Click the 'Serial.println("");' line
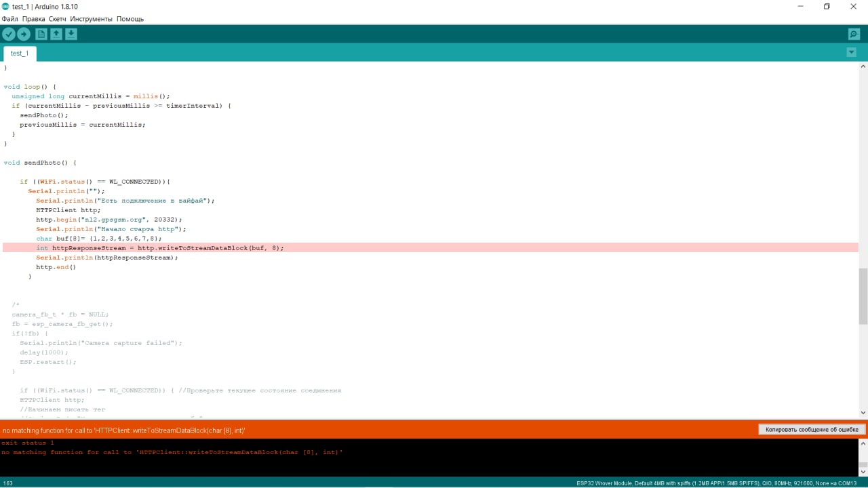This screenshot has width=868, height=488. [66, 191]
